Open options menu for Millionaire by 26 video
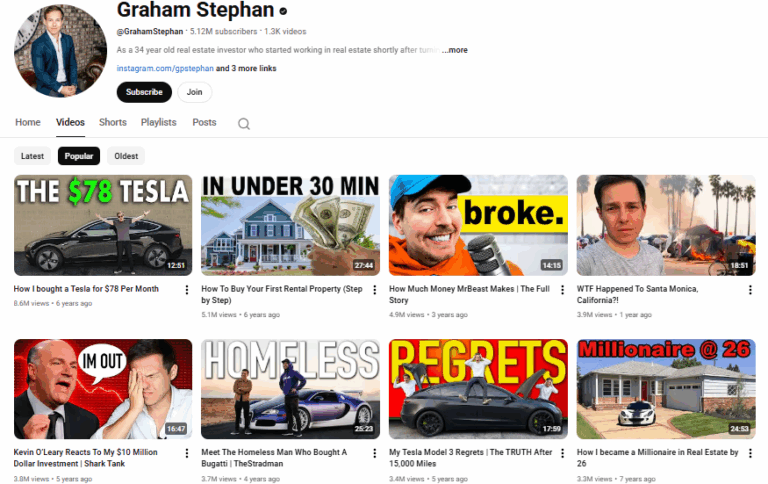 pos(750,454)
